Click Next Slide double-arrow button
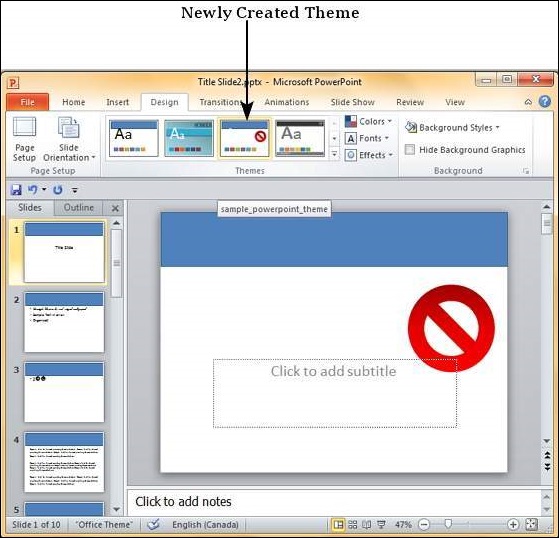 click(547, 467)
